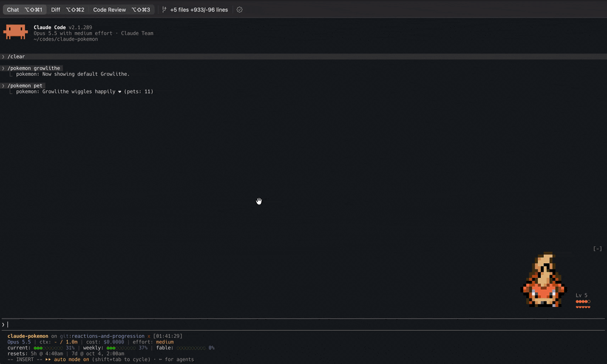Click the ~/codes/claude-pokemon path
The image size is (607, 364).
[x=66, y=39]
